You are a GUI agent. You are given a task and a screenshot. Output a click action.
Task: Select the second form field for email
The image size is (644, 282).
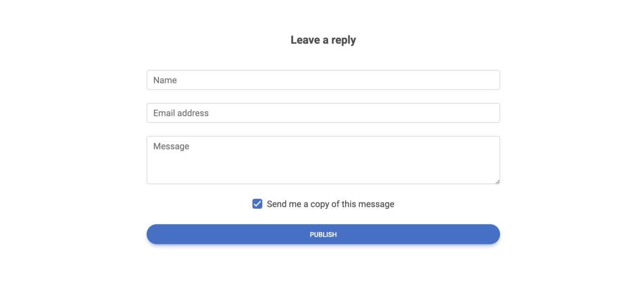(323, 113)
